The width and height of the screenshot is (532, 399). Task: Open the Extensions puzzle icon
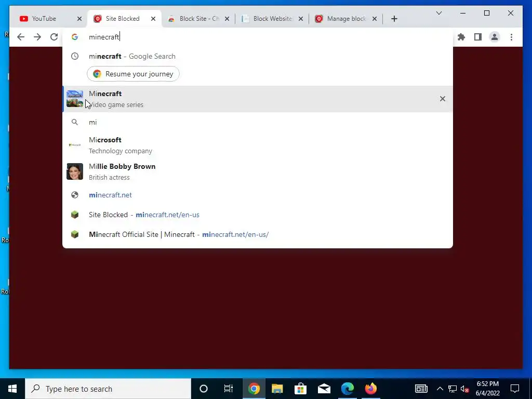461,37
